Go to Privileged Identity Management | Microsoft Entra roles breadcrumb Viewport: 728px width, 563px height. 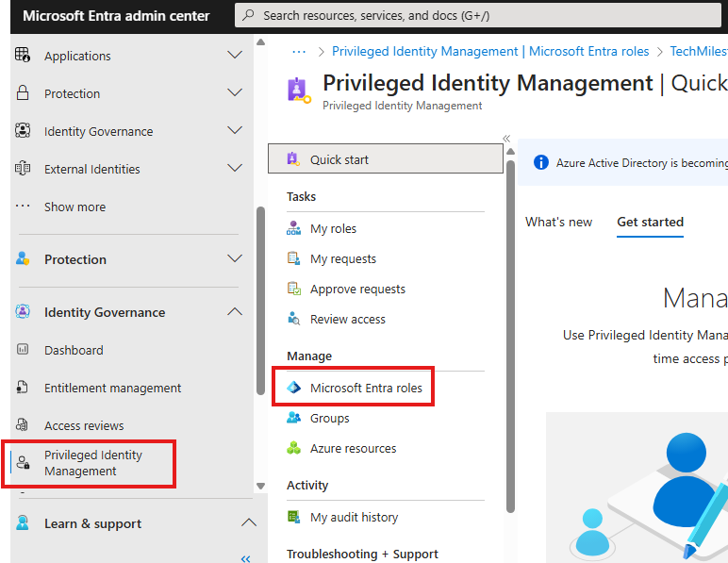pos(489,51)
